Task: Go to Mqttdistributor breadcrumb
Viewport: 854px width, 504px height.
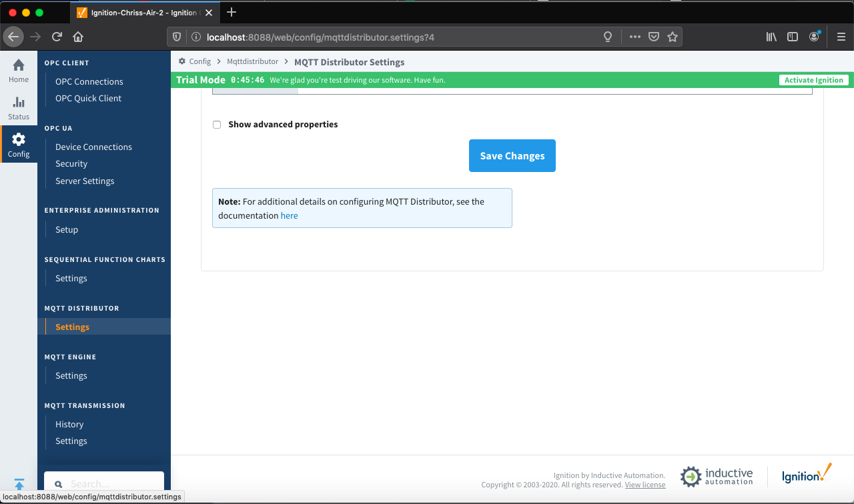Action: coord(253,61)
